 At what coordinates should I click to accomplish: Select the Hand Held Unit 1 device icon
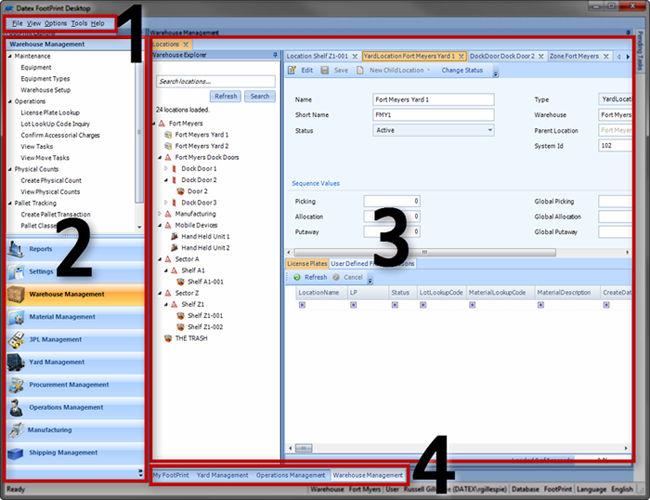coord(174,236)
